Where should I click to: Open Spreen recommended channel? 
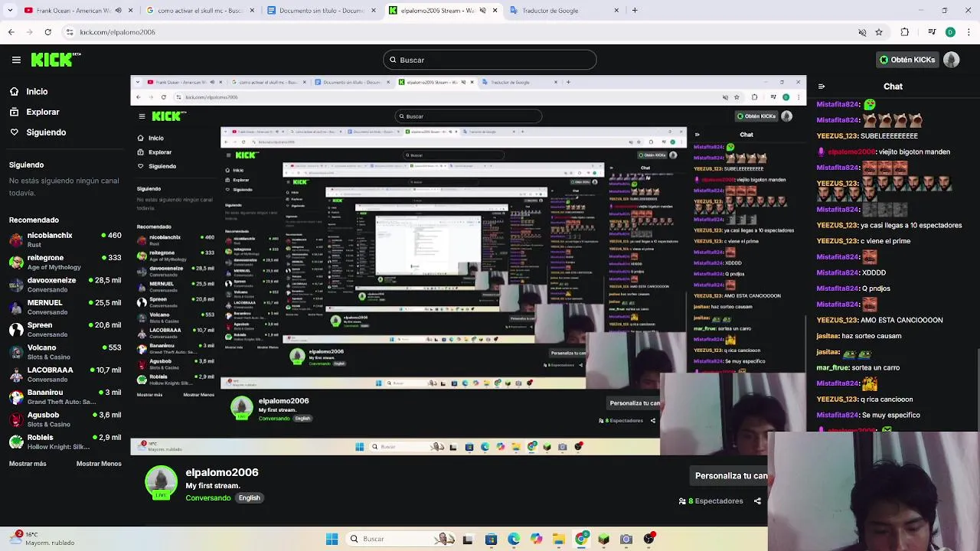click(65, 330)
